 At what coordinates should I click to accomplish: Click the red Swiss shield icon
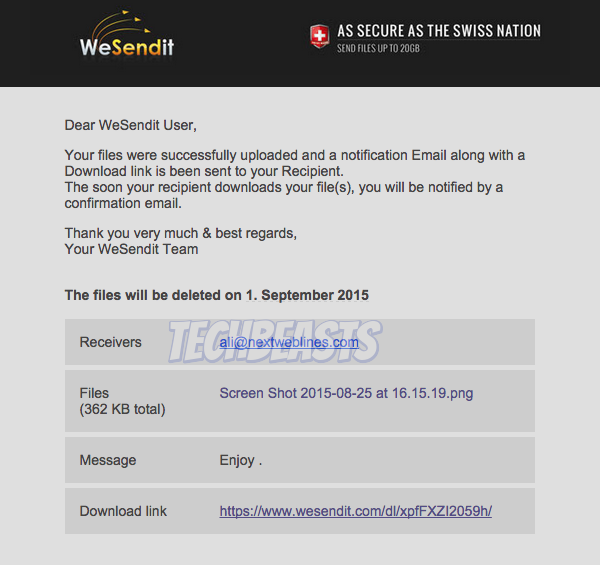319,37
